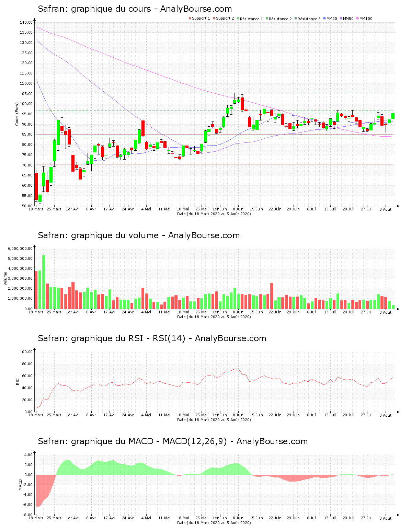
Task: Click the date range caption under MACD chart
Action: (214, 523)
